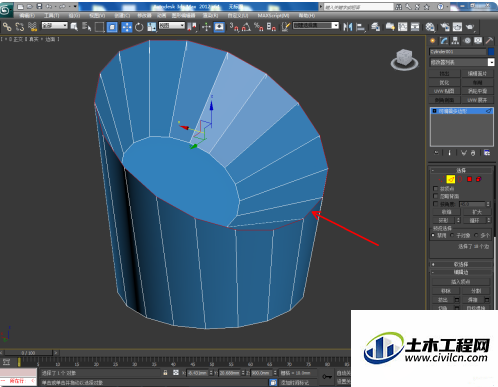Click the Configure Modifier Sets icon
498x387 pixels.
[x=487, y=153]
